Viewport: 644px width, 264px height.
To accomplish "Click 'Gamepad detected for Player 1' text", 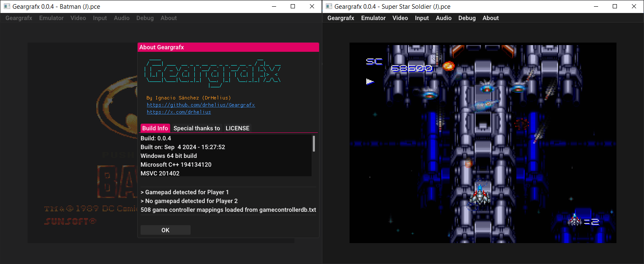I will point(185,192).
